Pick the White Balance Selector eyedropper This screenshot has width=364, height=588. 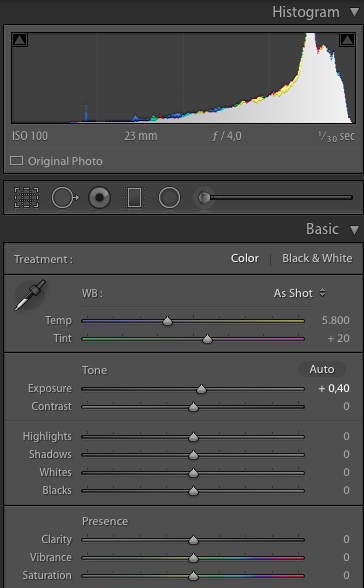tap(30, 295)
